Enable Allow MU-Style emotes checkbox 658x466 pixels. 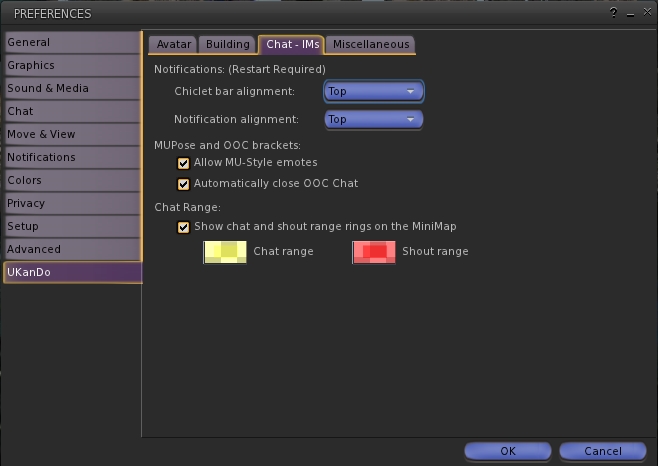[183, 162]
